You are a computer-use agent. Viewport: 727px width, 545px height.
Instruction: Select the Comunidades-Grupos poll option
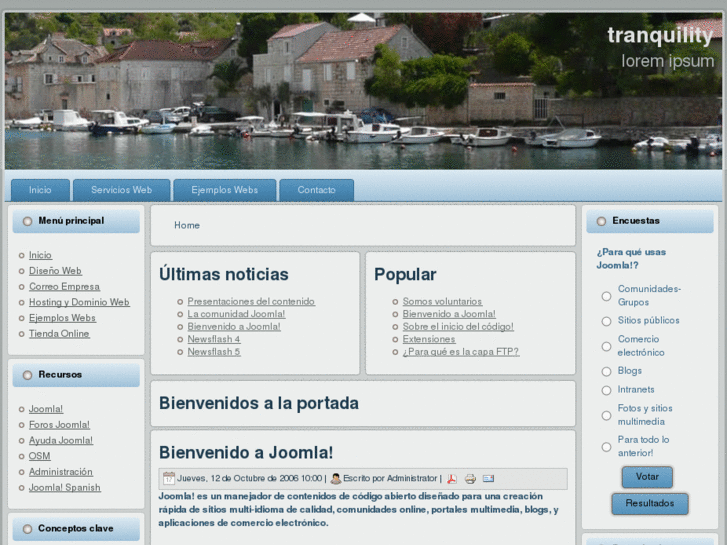pos(606,296)
